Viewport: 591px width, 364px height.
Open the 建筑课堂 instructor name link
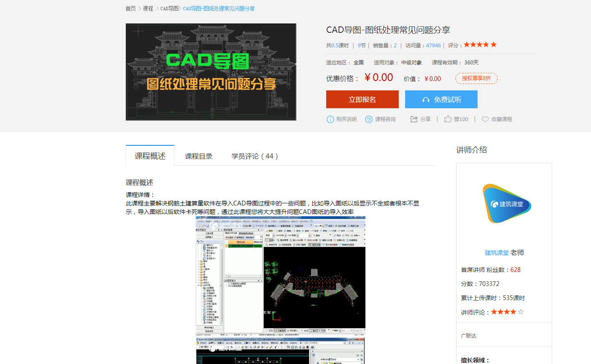point(497,253)
